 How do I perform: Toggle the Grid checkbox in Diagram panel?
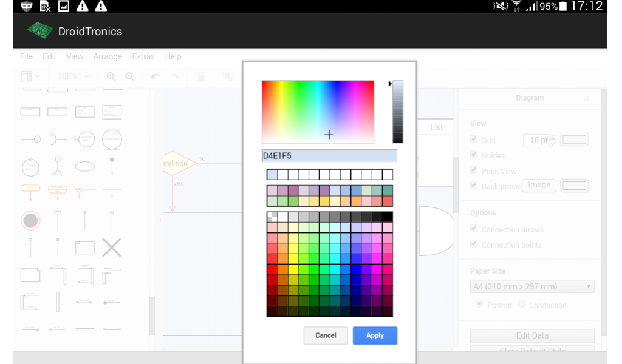pos(474,140)
